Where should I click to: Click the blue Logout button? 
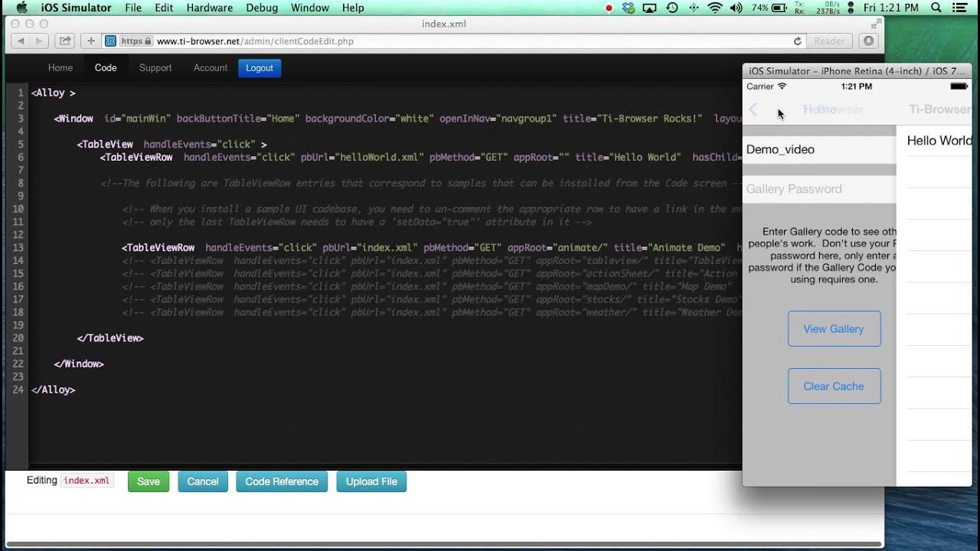pyautogui.click(x=260, y=68)
